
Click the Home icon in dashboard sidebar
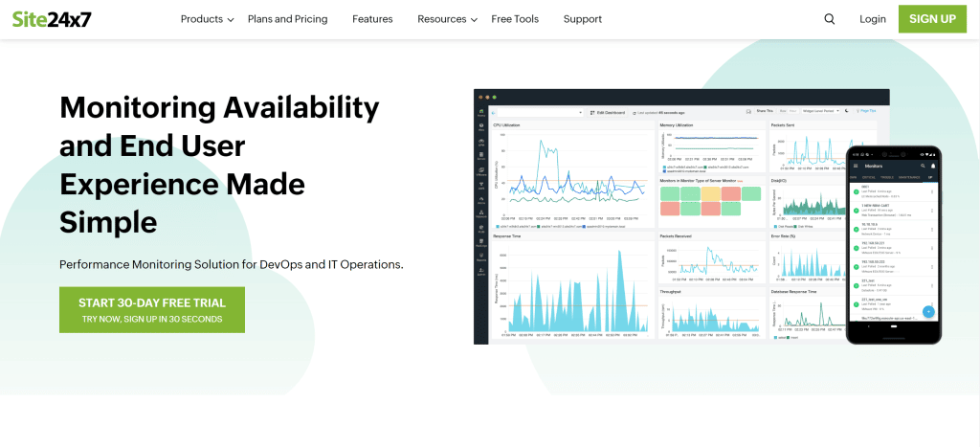(481, 113)
